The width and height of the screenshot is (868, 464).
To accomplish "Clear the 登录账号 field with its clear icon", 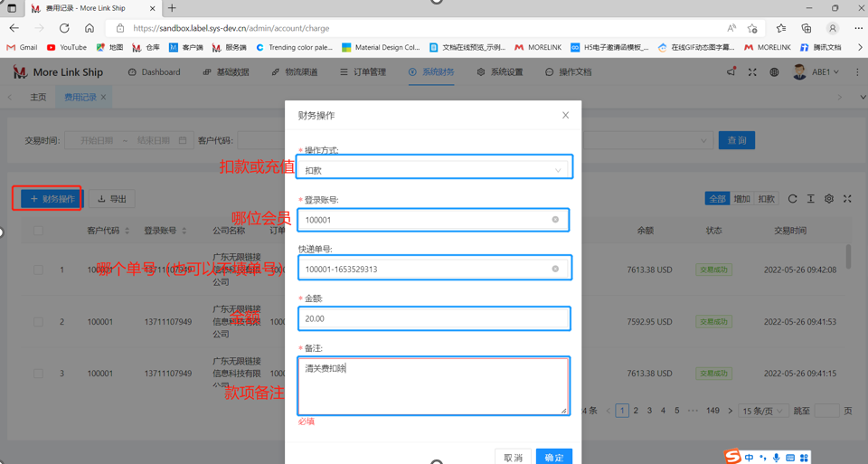I will [x=555, y=220].
